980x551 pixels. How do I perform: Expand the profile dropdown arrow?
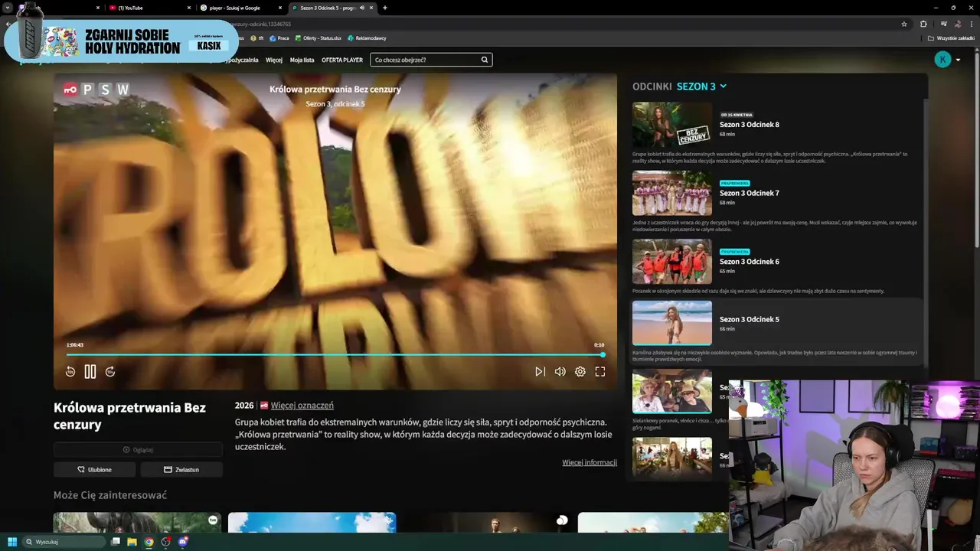(x=958, y=60)
